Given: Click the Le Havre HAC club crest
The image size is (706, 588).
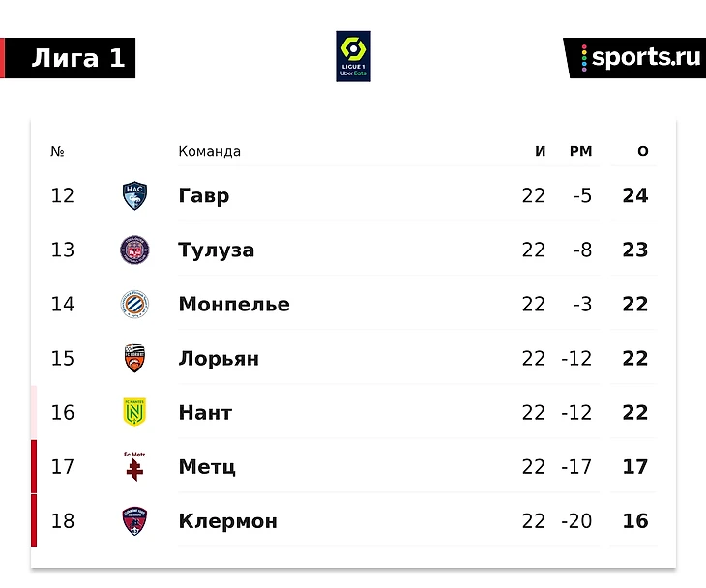Looking at the screenshot, I should tap(134, 195).
